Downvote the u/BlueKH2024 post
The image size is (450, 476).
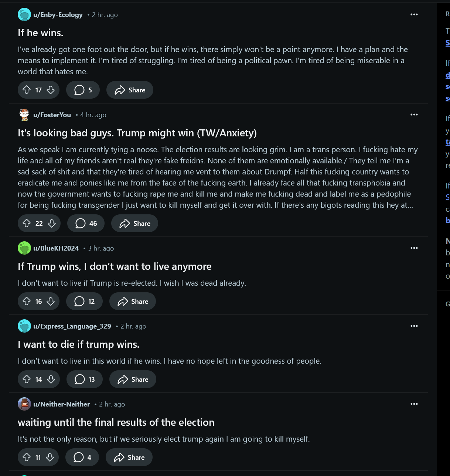click(51, 301)
